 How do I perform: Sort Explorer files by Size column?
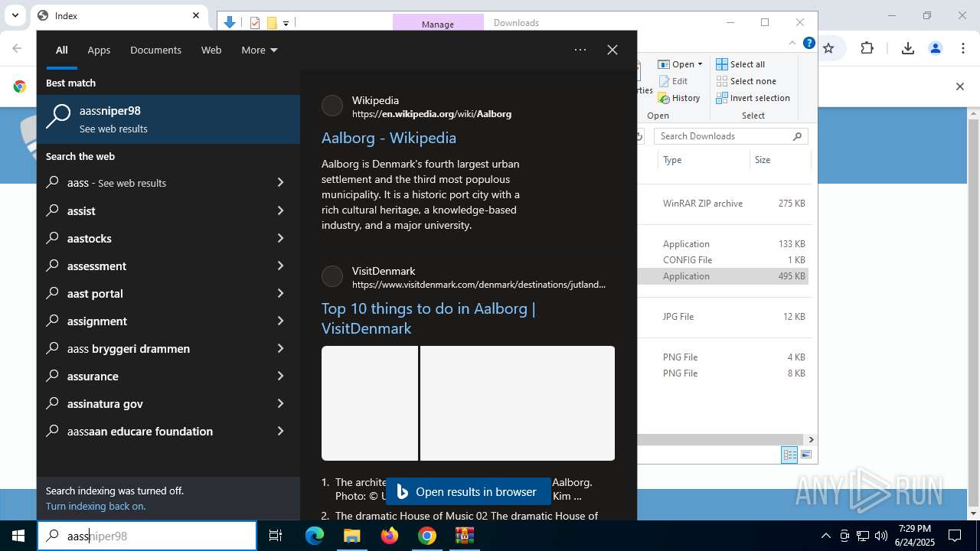point(779,160)
